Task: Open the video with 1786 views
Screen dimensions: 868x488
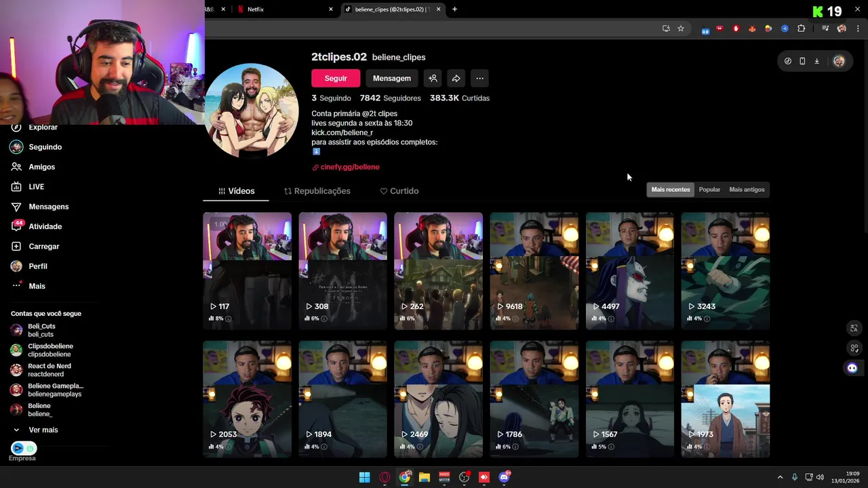Action: coord(534,399)
